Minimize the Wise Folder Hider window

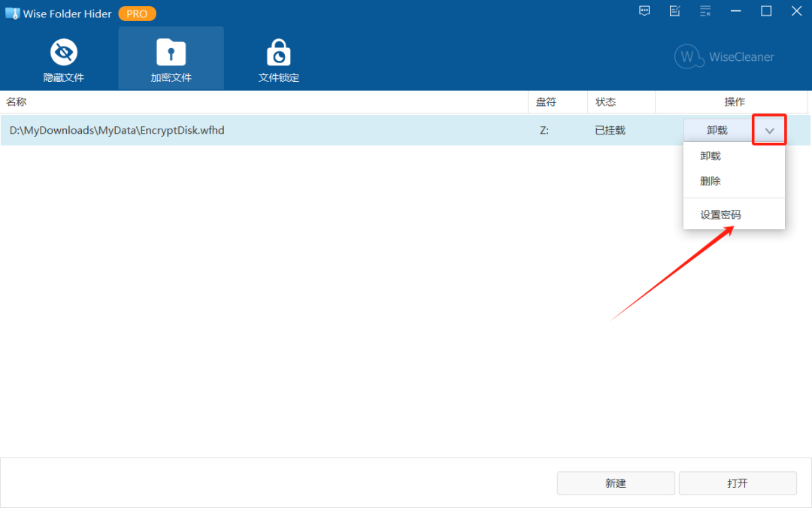(x=736, y=11)
